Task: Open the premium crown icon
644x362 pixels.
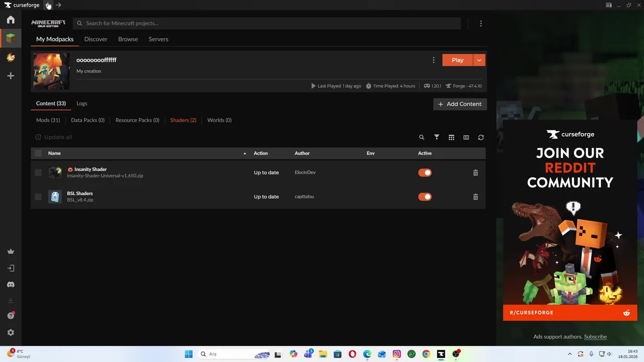Action: pos(11,251)
